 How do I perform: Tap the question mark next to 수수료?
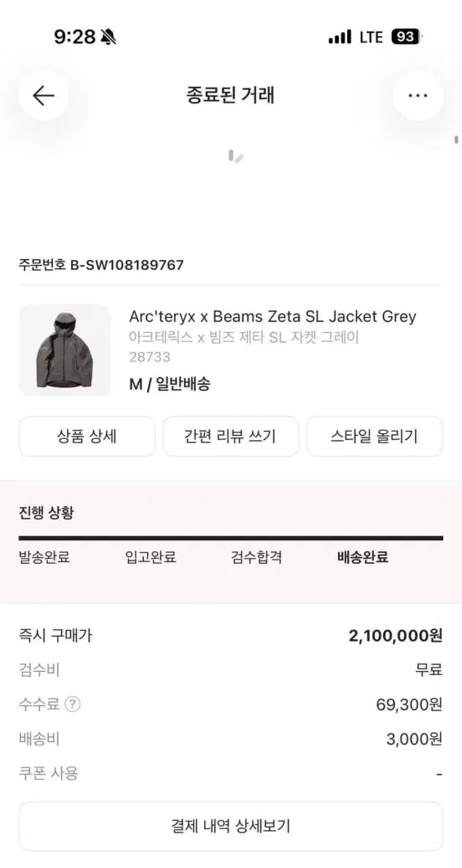click(x=73, y=704)
